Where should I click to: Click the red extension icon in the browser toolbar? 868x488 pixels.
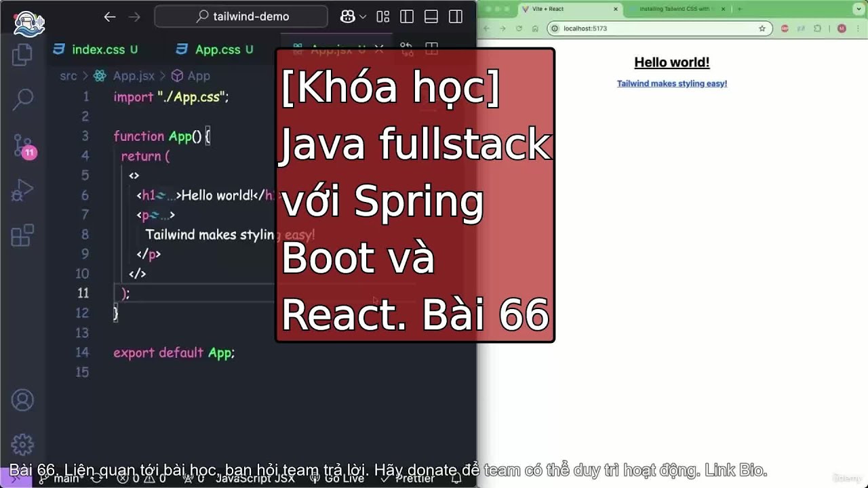(785, 28)
